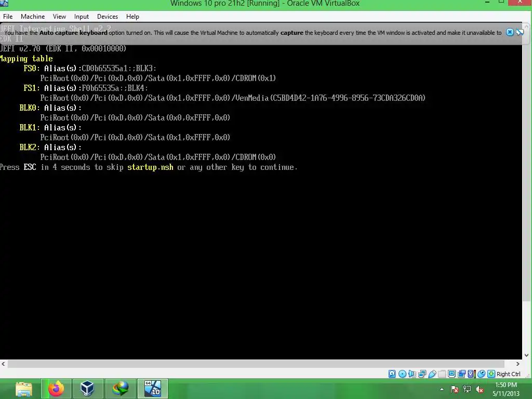
Task: Click the horizontal scrollbar track
Action: (x=256, y=364)
